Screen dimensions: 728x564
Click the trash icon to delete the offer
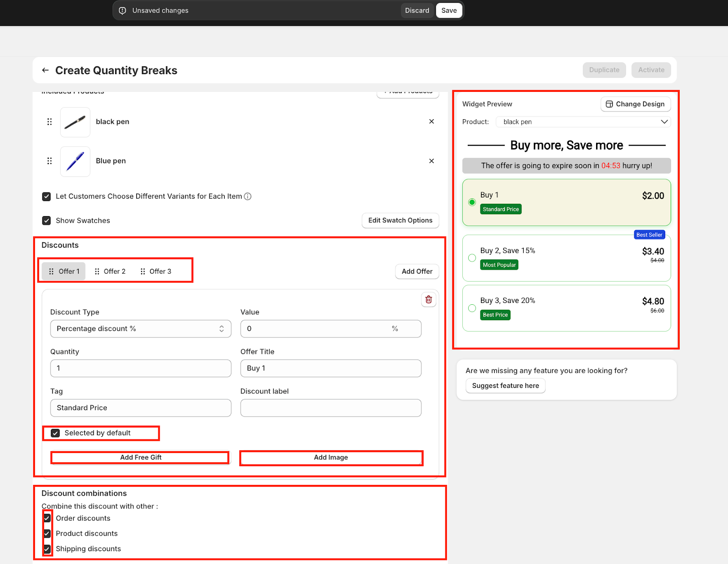pyautogui.click(x=428, y=299)
